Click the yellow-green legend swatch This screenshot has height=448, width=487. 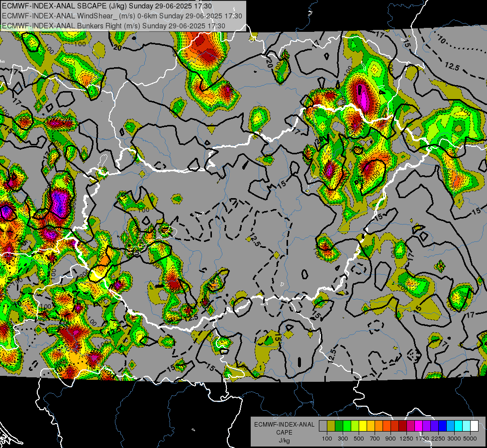355,426
